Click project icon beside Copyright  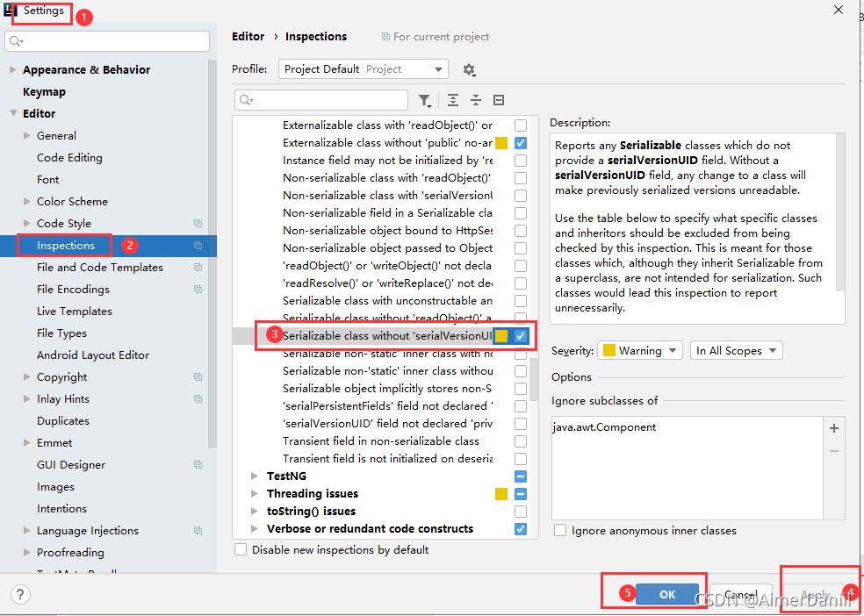tap(198, 377)
